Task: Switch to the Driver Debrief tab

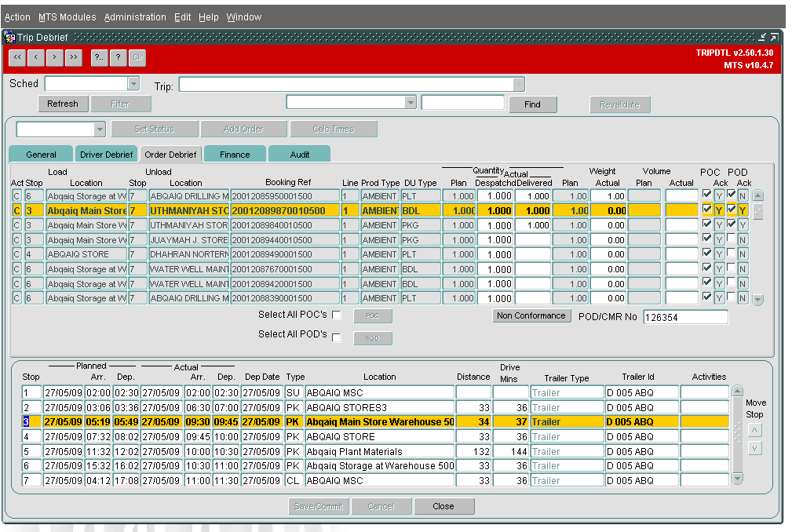Action: click(106, 155)
